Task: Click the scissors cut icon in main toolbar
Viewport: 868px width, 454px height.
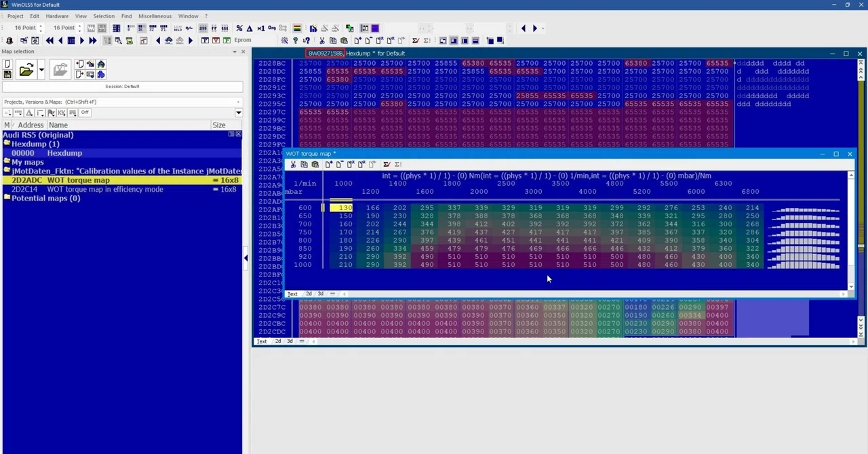Action: pos(322,41)
